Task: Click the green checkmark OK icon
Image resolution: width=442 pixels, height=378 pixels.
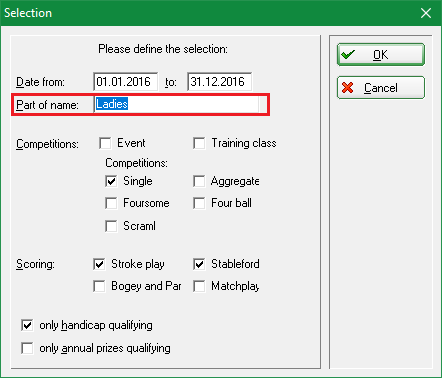Action: pyautogui.click(x=348, y=54)
